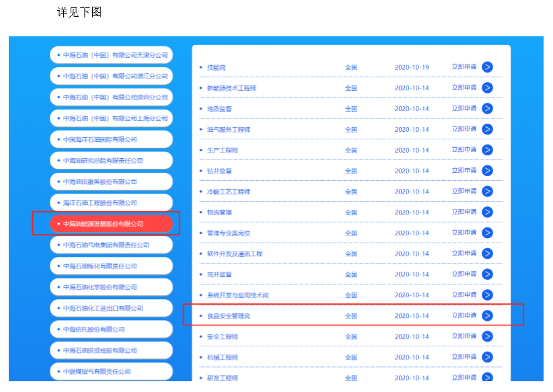Open 钻井监督 via its arrow icon
This screenshot has width=553, height=392.
tap(487, 171)
